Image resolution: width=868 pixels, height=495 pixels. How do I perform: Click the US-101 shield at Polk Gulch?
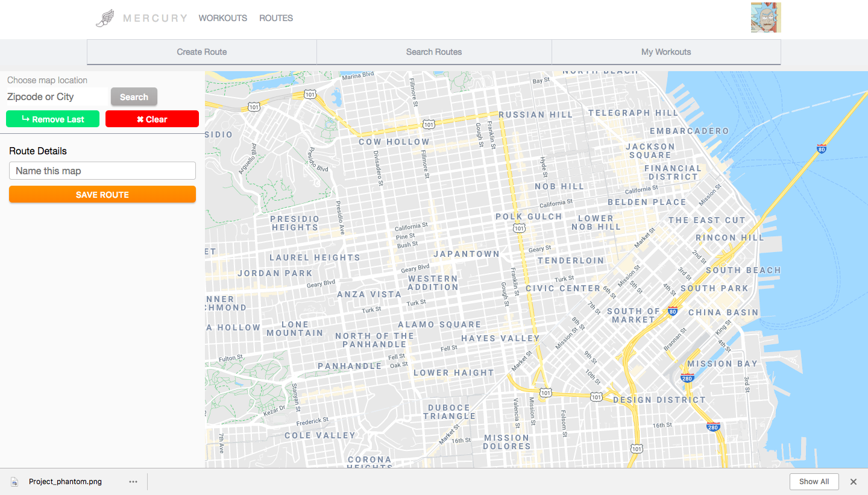pyautogui.click(x=519, y=228)
